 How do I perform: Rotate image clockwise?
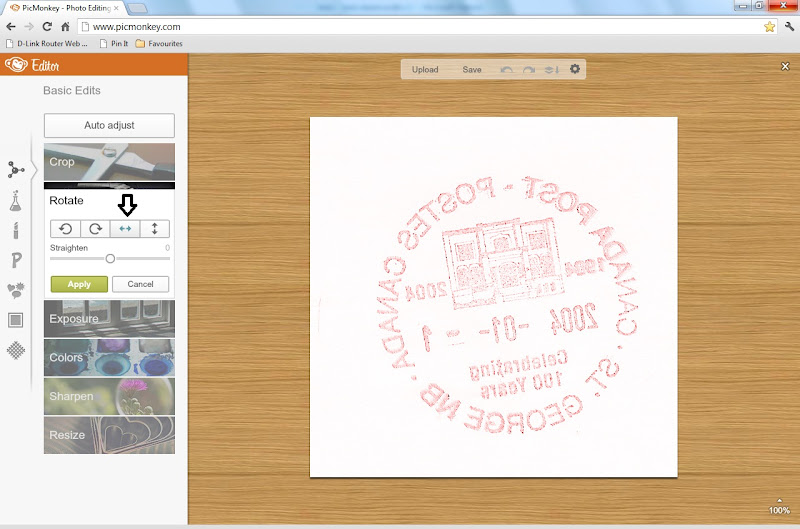pos(95,229)
